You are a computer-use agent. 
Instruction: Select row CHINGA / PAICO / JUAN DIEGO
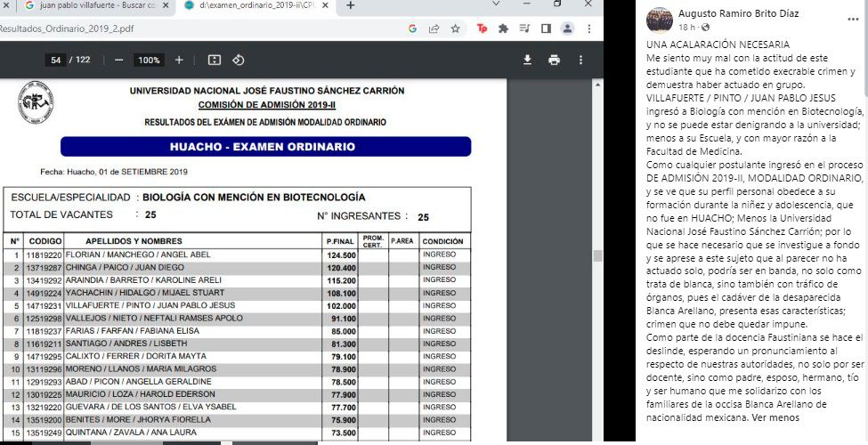click(x=237, y=268)
